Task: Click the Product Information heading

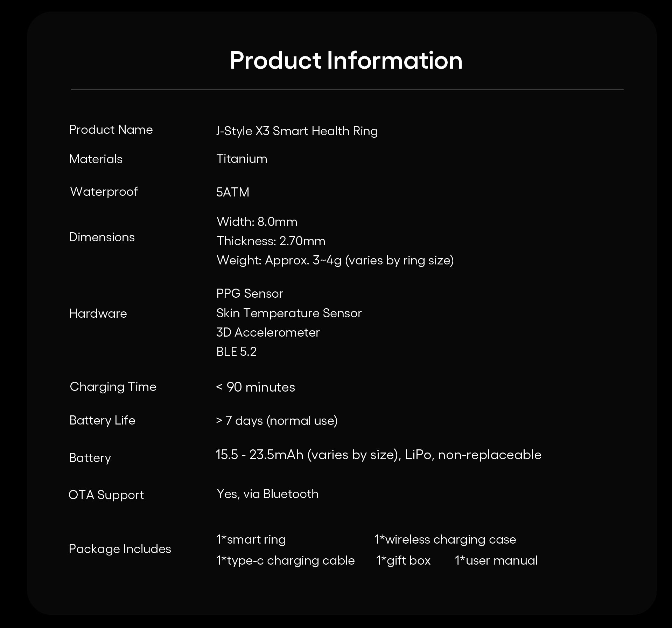Action: click(x=346, y=60)
